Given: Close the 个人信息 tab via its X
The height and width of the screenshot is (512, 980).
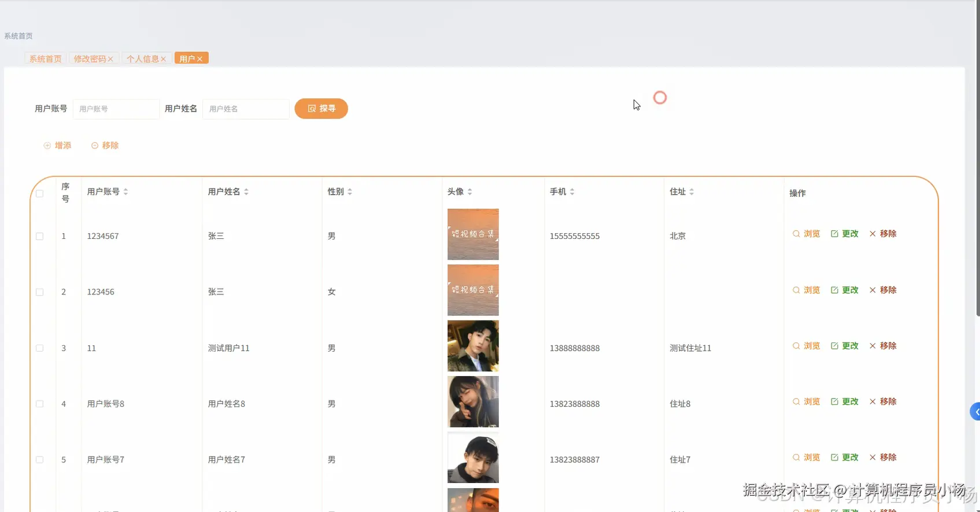Looking at the screenshot, I should point(163,59).
